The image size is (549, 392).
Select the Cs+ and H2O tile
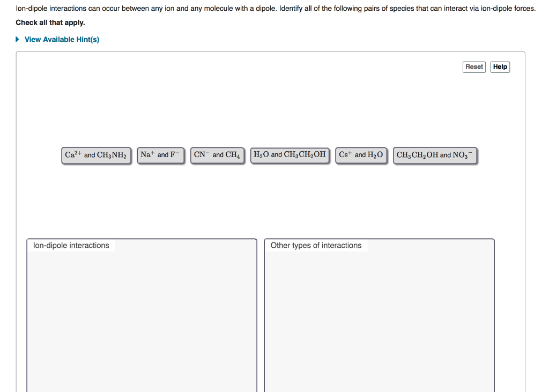[361, 154]
